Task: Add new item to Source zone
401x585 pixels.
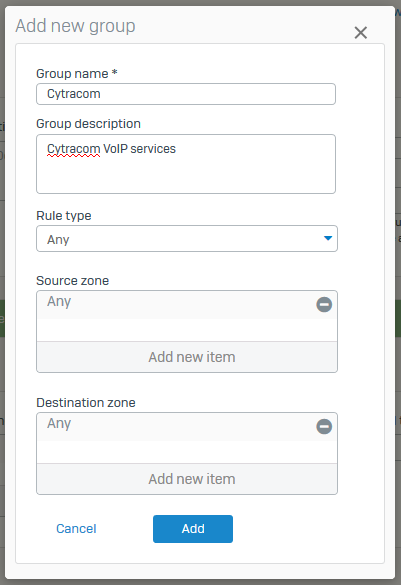Action: [x=187, y=357]
